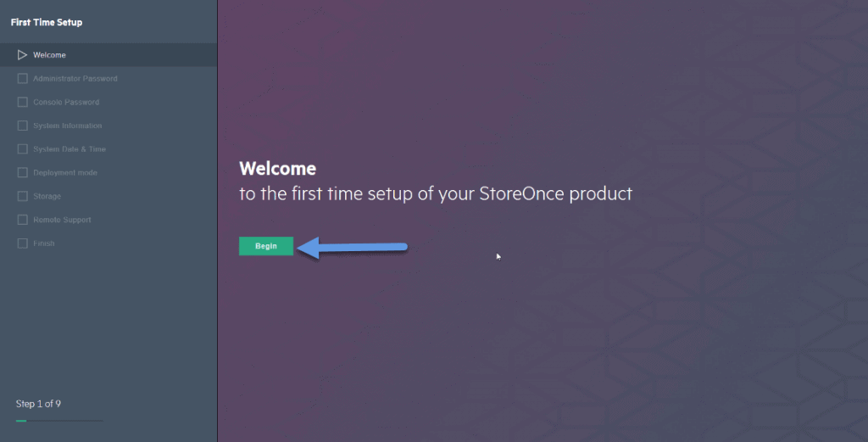Select the Remote Support step
The image size is (868, 442).
pos(62,220)
